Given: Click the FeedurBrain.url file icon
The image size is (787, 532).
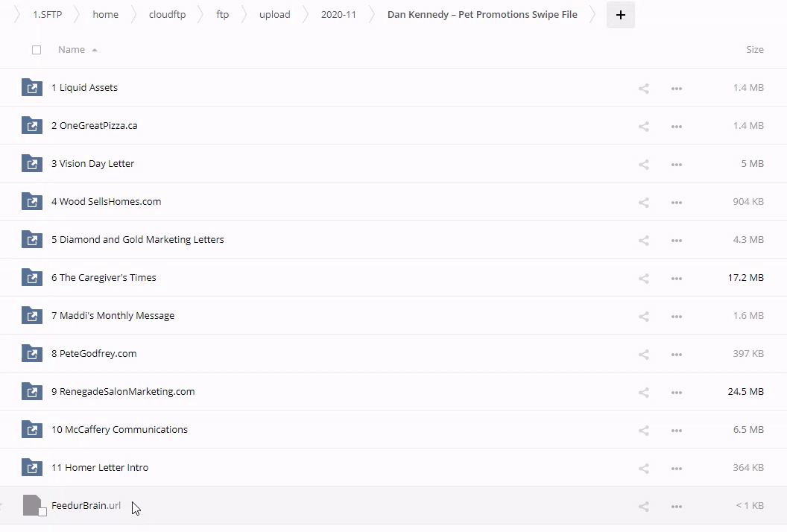Looking at the screenshot, I should point(32,504).
